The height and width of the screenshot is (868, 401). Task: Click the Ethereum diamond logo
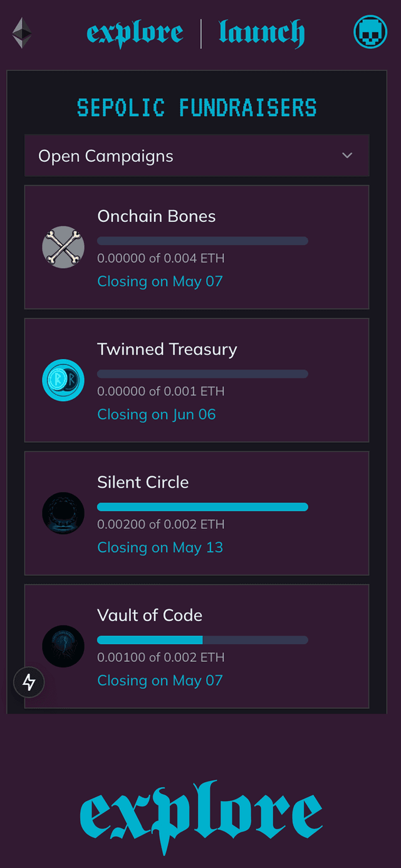[21, 32]
